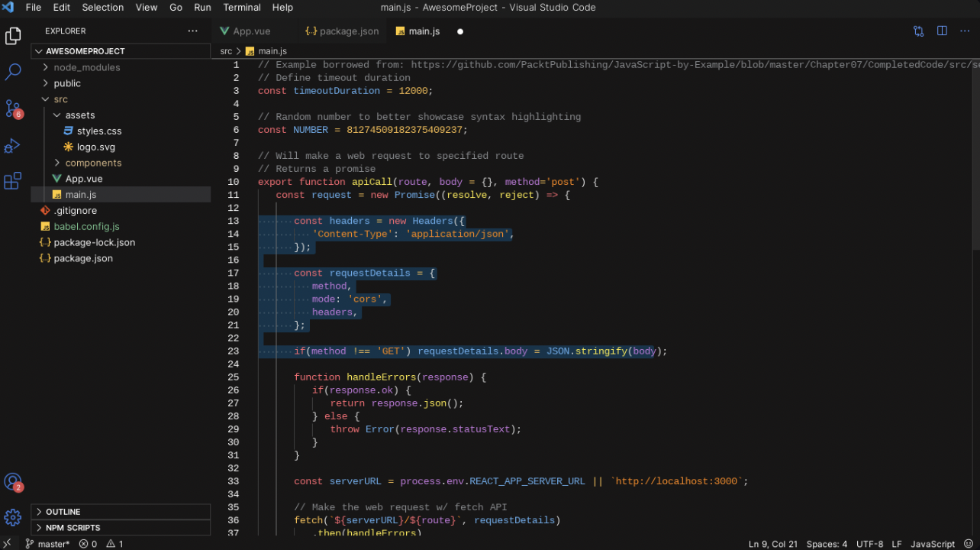Open babel.config.js file

(121, 227)
